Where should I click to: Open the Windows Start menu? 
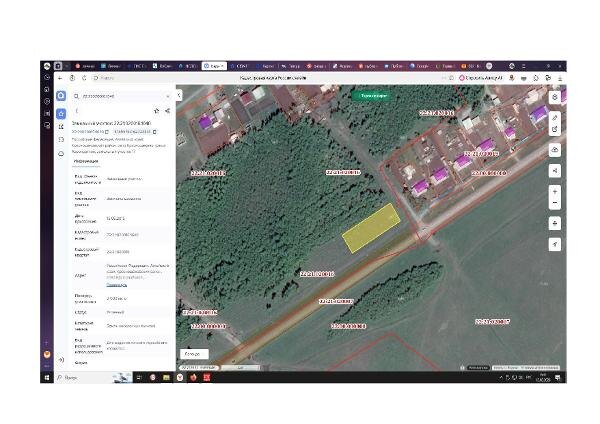coord(47,378)
